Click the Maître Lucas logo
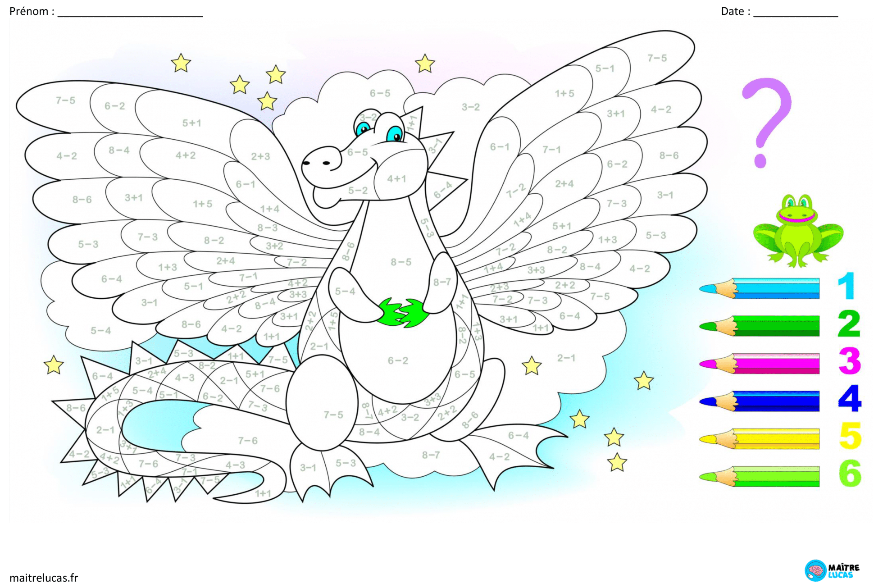The width and height of the screenshot is (892, 588). (x=832, y=570)
